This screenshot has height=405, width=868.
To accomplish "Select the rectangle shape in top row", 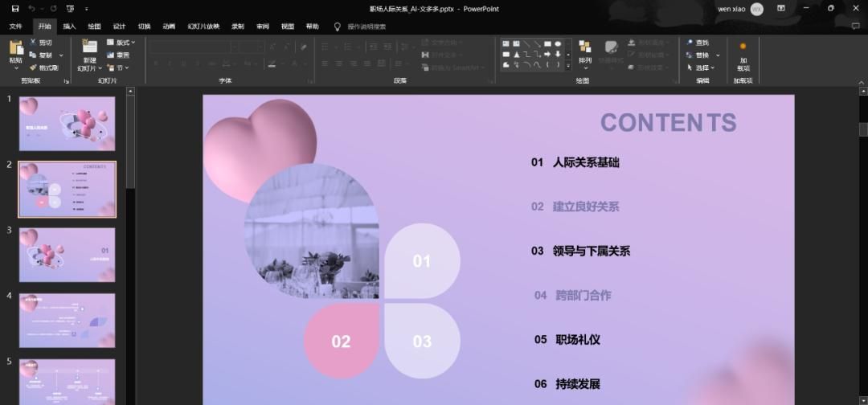I will (547, 43).
